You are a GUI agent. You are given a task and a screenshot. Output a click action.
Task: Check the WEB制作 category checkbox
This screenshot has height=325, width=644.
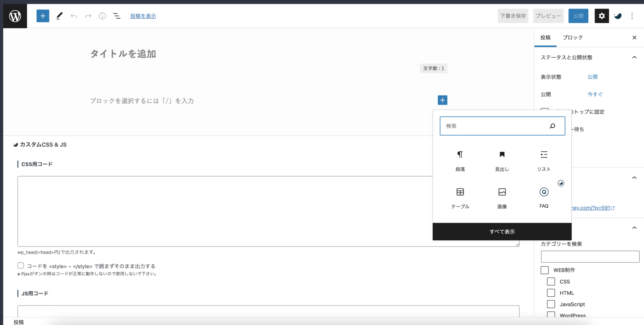tap(545, 270)
